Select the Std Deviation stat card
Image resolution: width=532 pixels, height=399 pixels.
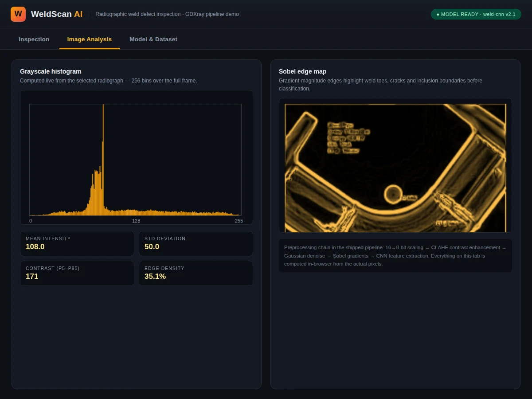click(x=196, y=243)
